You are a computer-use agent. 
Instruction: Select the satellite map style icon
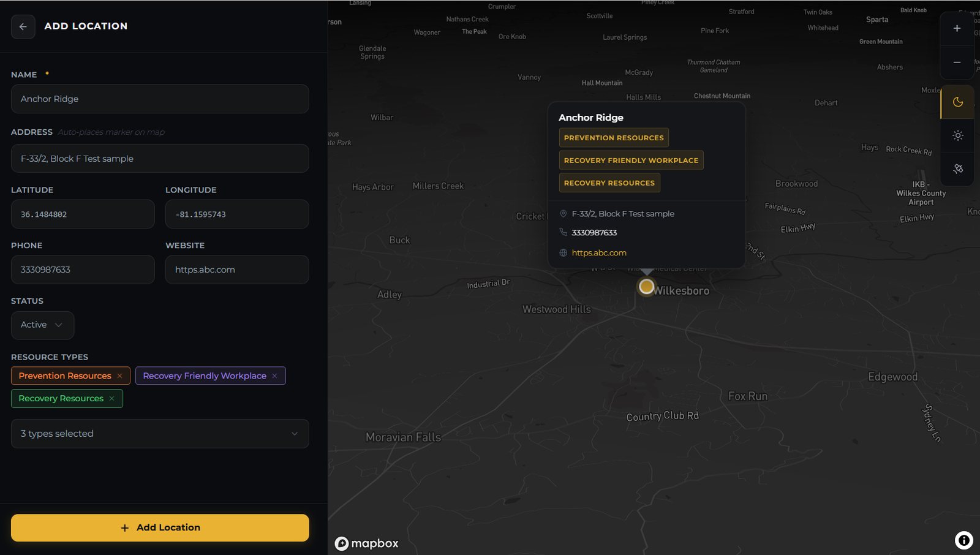pos(957,168)
